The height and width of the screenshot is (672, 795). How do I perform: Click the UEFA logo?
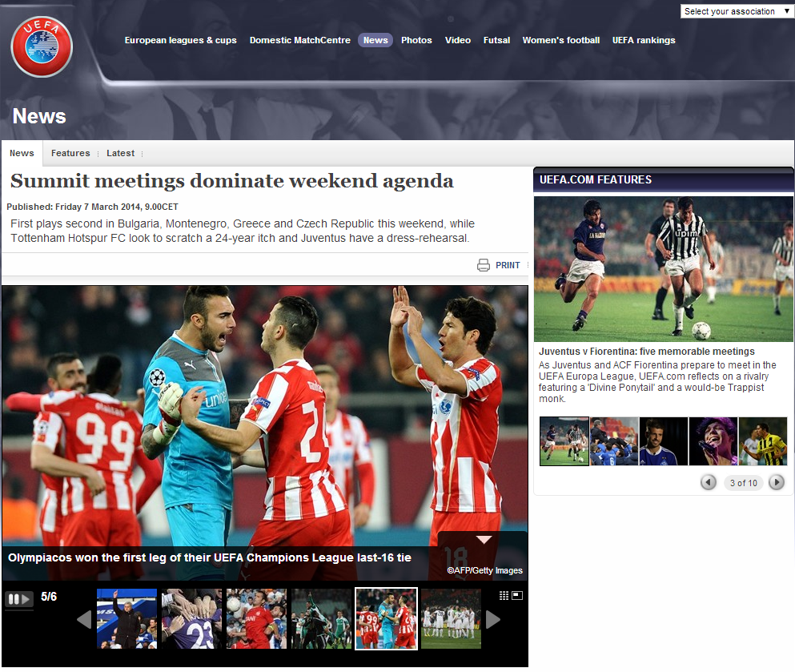point(42,46)
